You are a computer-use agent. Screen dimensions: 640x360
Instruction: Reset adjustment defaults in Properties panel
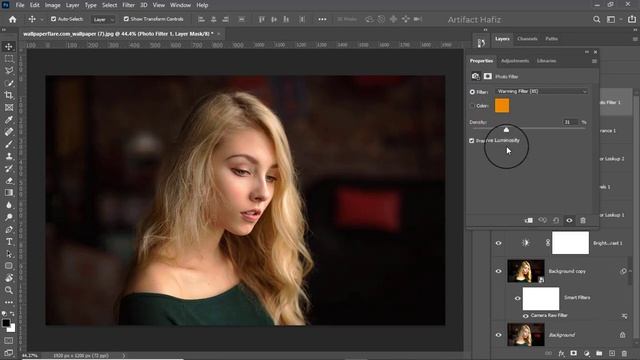(556, 220)
